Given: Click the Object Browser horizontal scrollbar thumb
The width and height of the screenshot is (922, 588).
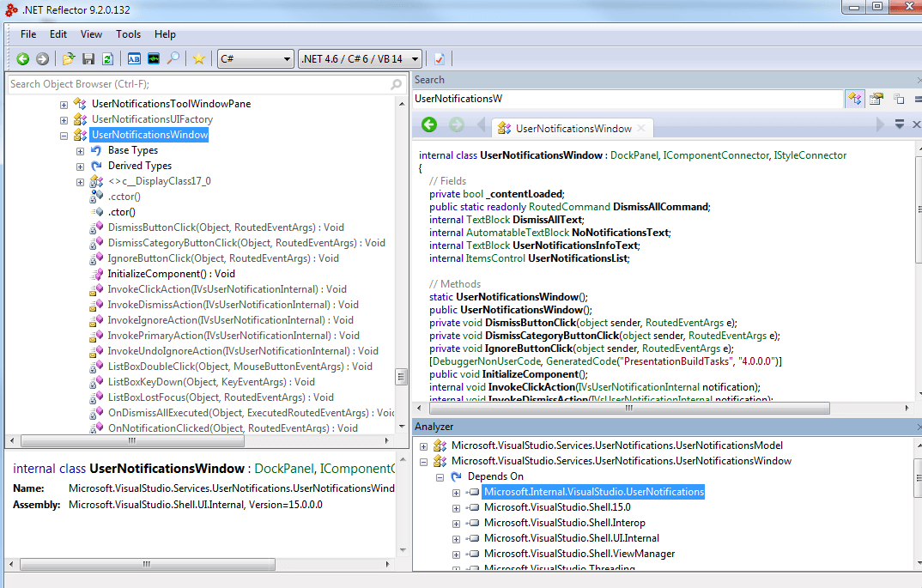Looking at the screenshot, I should (132, 440).
